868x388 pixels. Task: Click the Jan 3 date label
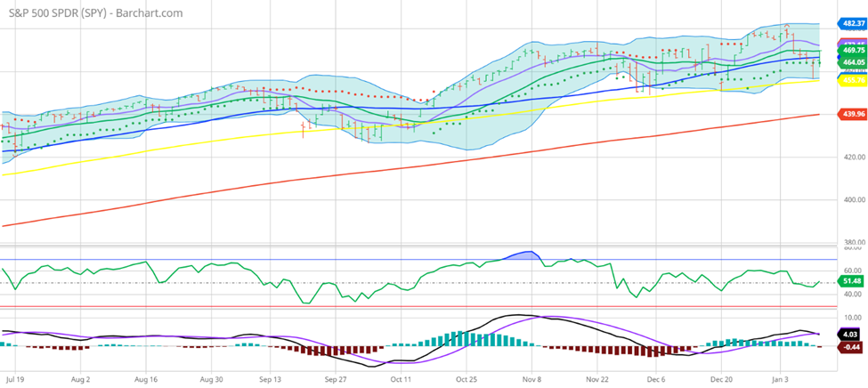[780, 381]
